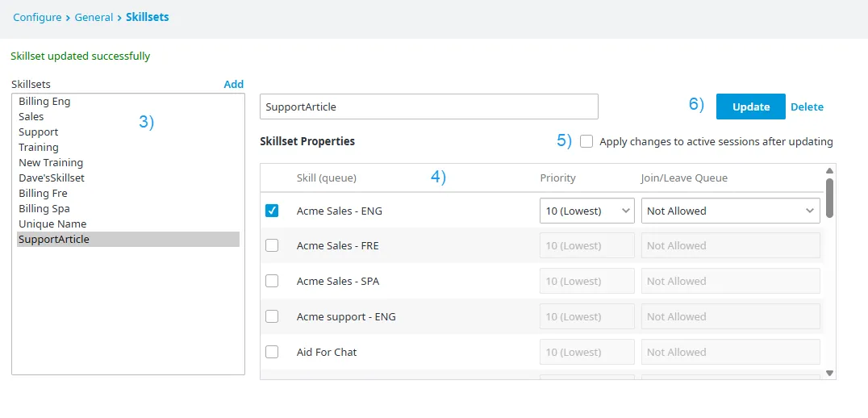The height and width of the screenshot is (418, 868).
Task: Select the highlighted SupportArticle list entry
Action: pos(128,239)
